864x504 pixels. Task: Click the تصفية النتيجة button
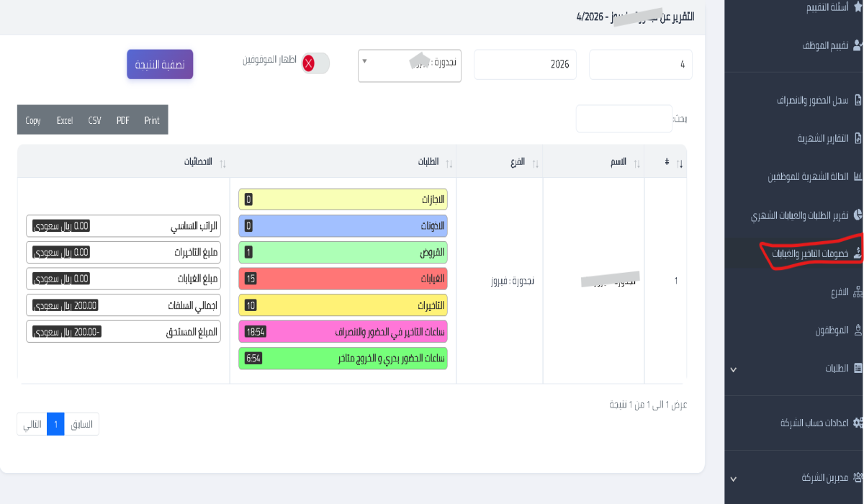point(159,64)
